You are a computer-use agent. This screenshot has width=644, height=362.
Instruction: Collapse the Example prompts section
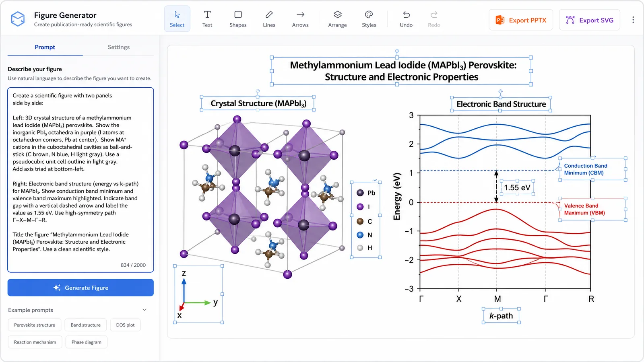coord(144,310)
